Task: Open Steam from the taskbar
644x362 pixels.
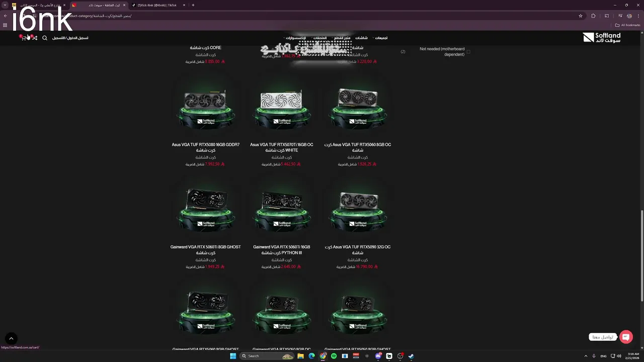Action: 411,356
